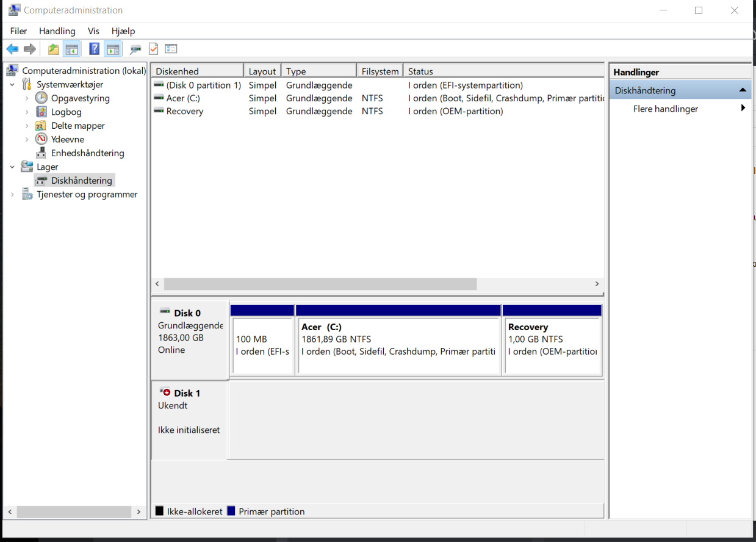Click the Delte mapper shared folder icon

click(41, 125)
